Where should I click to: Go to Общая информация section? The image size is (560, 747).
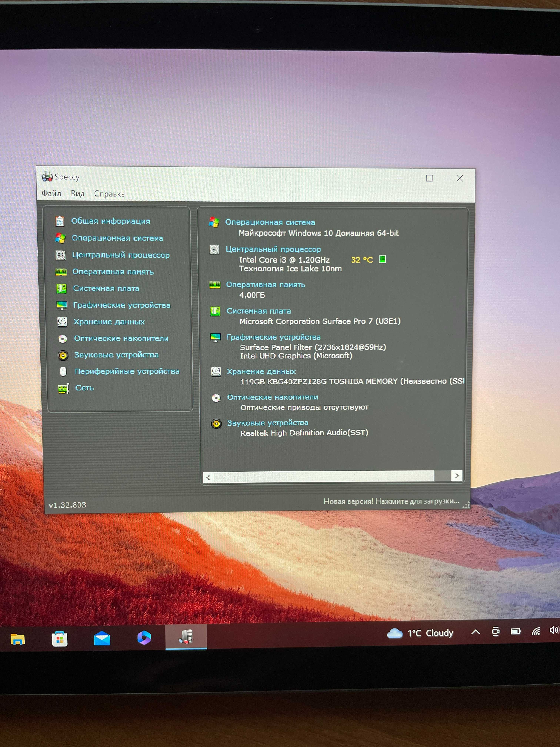pos(111,221)
